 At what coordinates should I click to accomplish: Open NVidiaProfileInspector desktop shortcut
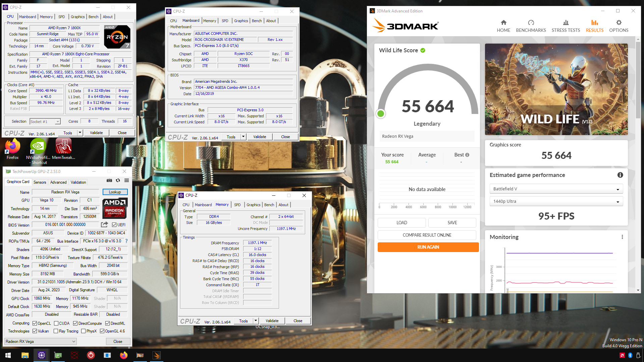[x=38, y=152]
